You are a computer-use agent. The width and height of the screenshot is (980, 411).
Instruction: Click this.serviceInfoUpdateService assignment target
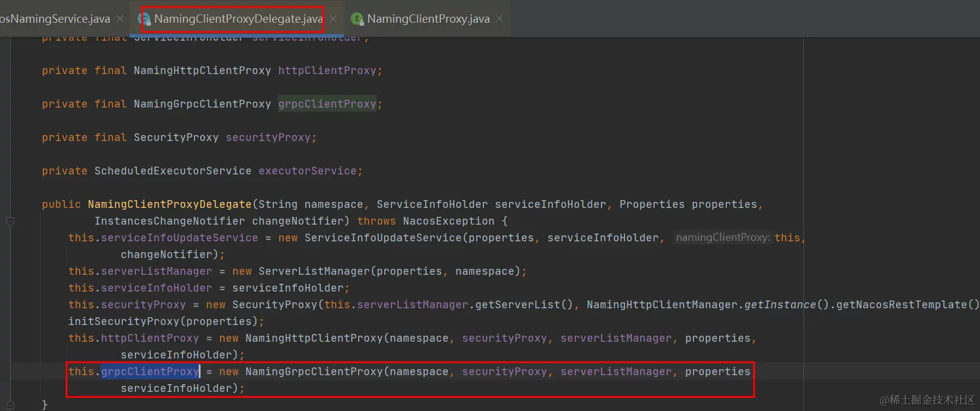[x=163, y=238]
